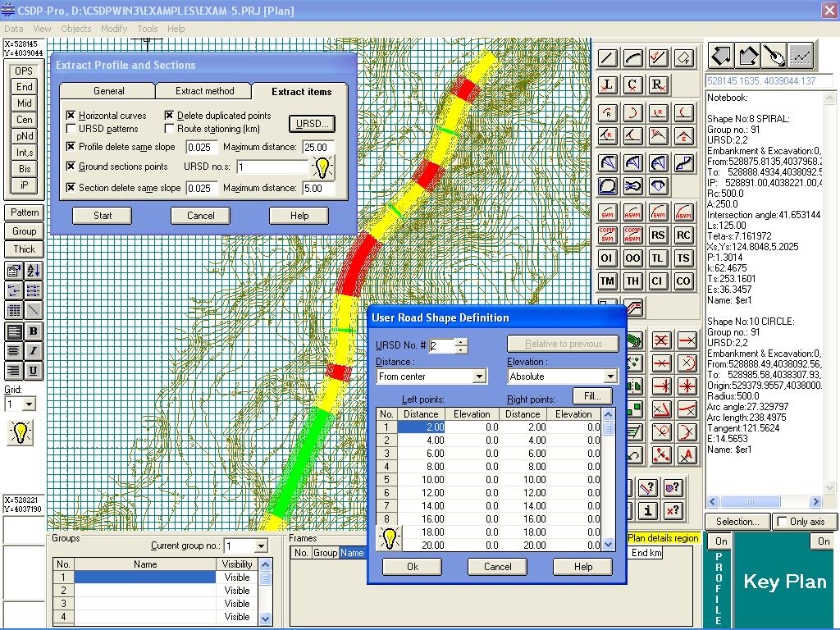This screenshot has height=630, width=840.
Task: Click the red A text annotation icon
Action: point(687,455)
